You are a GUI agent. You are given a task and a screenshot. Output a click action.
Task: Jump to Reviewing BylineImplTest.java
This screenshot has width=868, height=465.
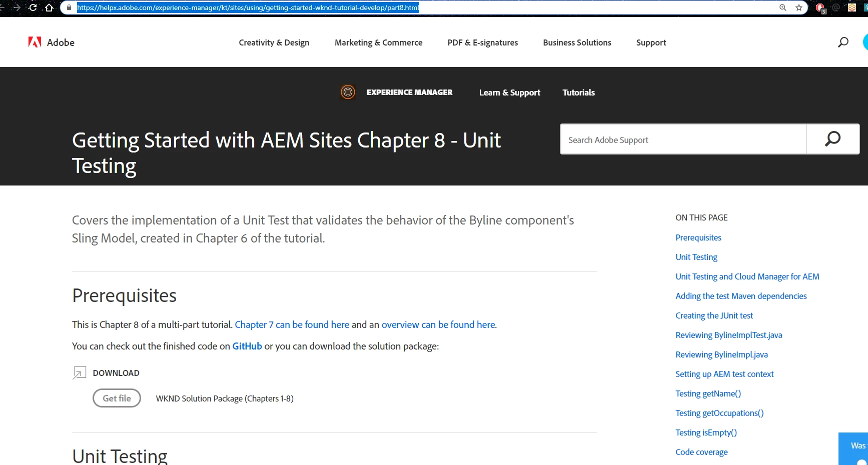(728, 335)
